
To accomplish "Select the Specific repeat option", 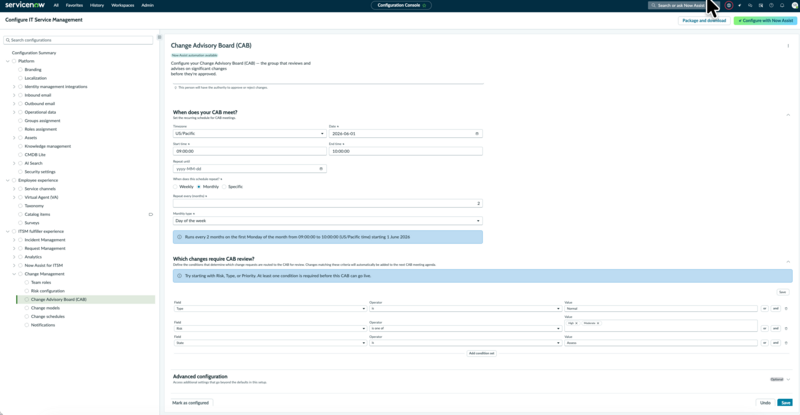I will tap(224, 187).
